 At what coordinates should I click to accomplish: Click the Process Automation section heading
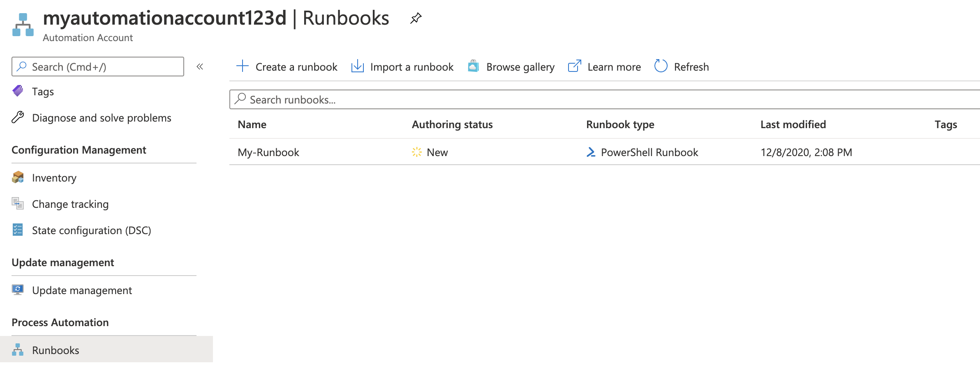click(60, 322)
